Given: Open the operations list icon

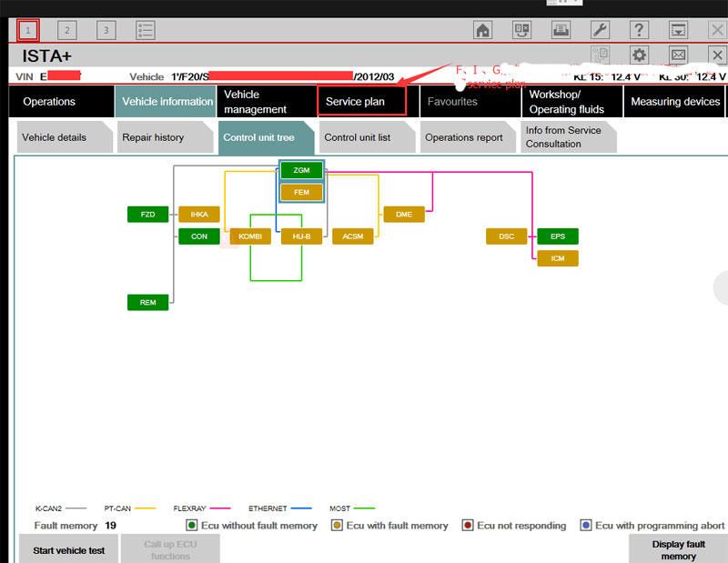Looking at the screenshot, I should [146, 30].
